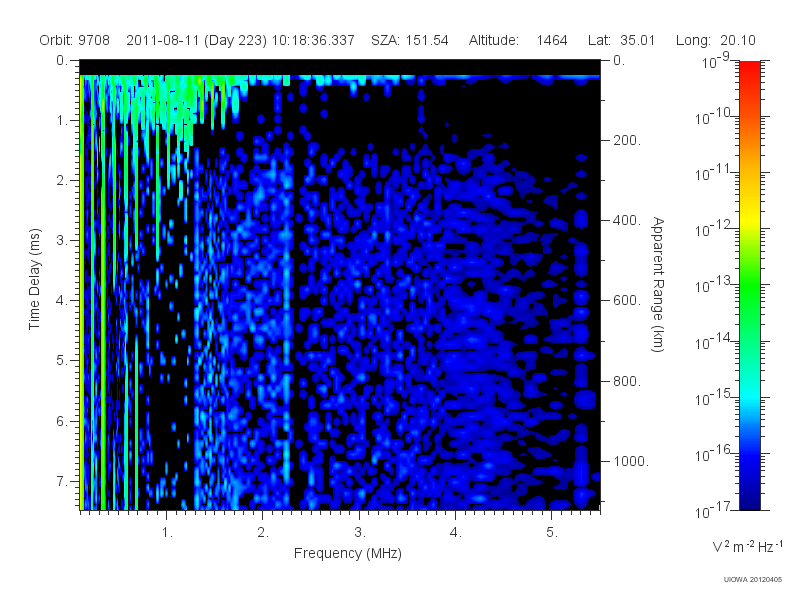Click the 'Time Delay (ms)' axis label
The width and height of the screenshot is (800, 600).
[34, 279]
